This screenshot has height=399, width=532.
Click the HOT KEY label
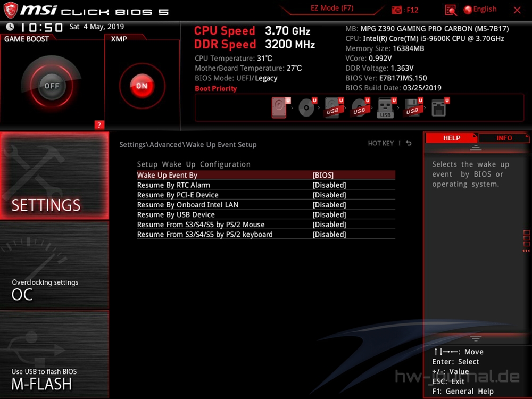coord(381,143)
